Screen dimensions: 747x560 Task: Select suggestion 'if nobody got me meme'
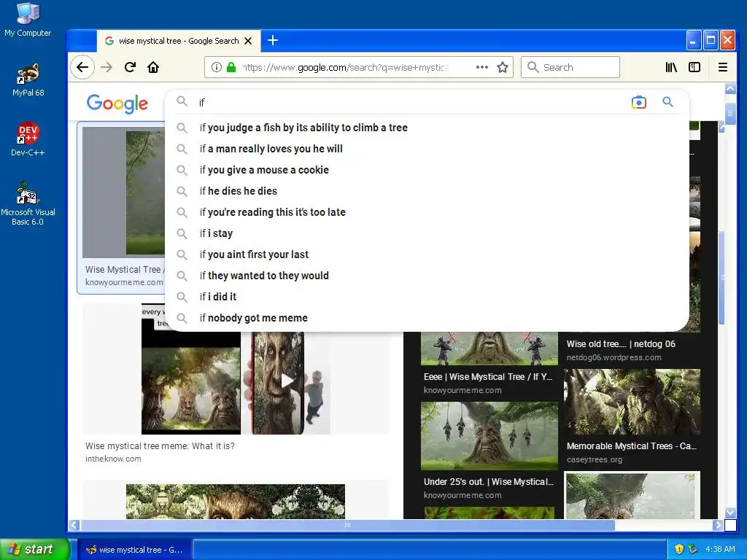[427, 318]
